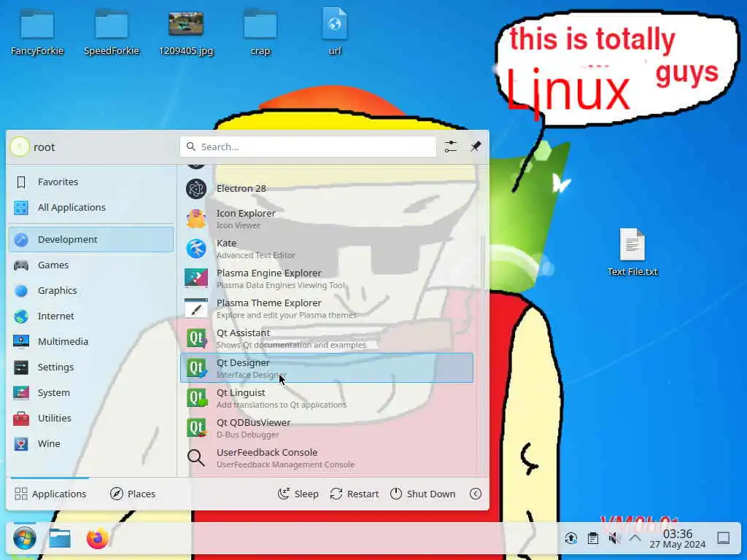Expand hidden system tray icons
The image size is (747, 560).
(635, 539)
